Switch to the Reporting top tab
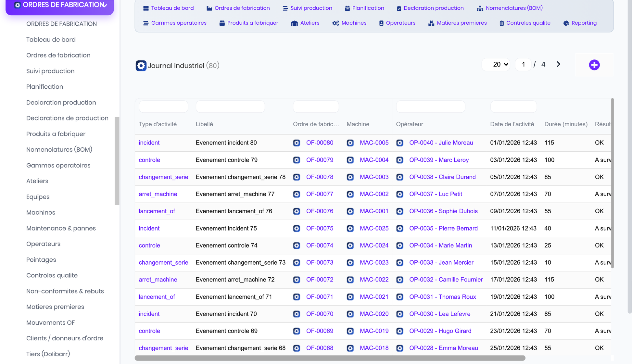Screen dimensions: 632x364 [580, 23]
